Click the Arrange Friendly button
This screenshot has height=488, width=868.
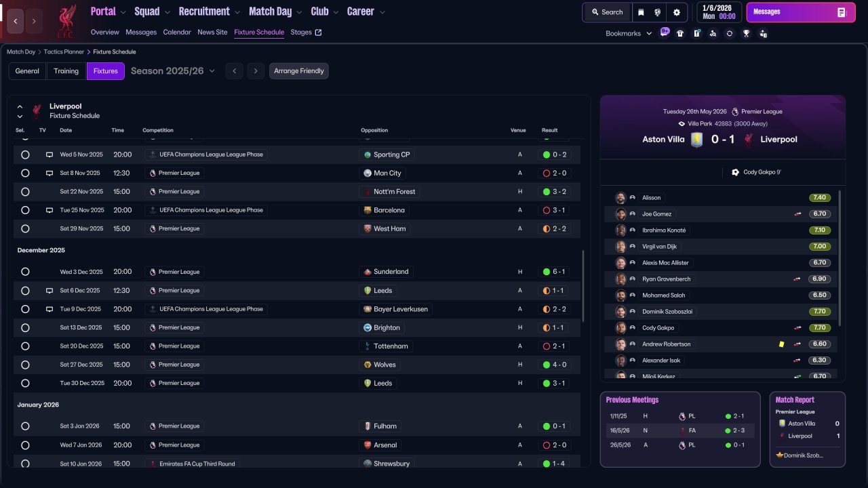point(299,71)
